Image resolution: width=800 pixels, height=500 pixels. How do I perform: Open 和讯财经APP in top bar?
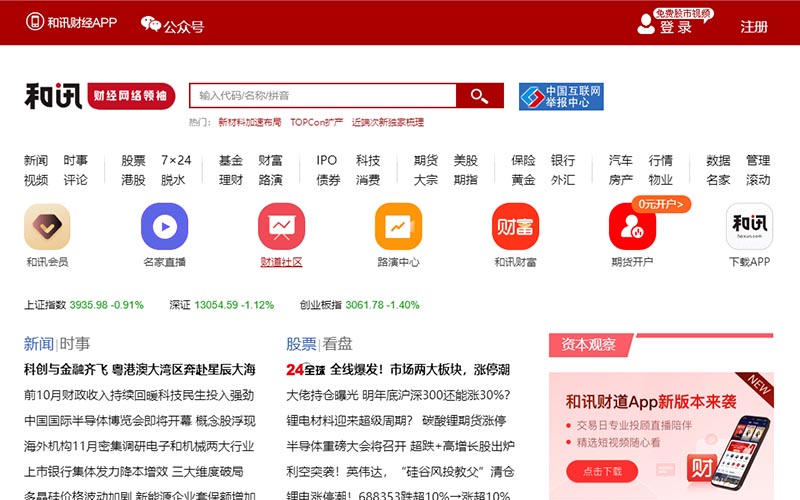click(x=72, y=23)
